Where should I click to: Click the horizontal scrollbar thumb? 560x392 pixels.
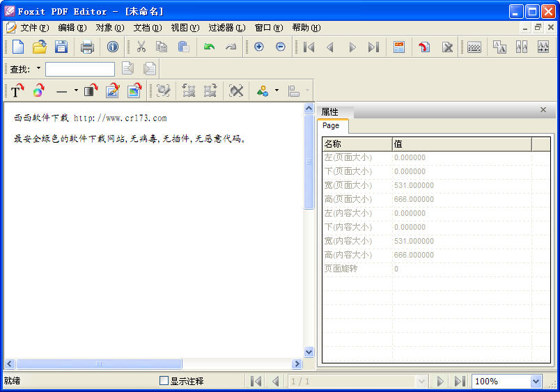[x=99, y=363]
